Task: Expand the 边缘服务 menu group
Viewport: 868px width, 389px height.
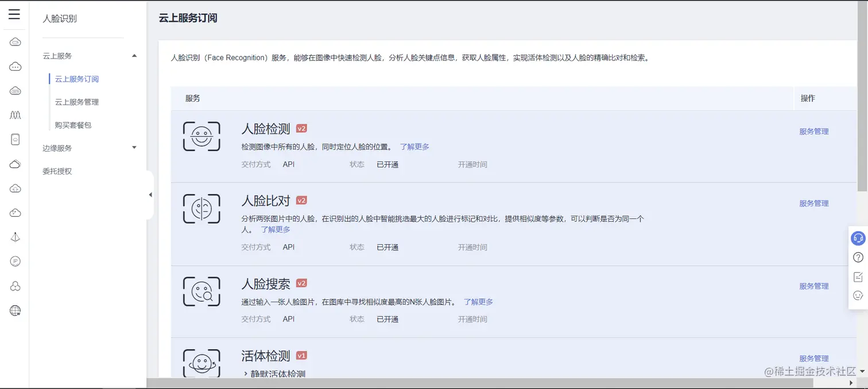Action: 134,148
